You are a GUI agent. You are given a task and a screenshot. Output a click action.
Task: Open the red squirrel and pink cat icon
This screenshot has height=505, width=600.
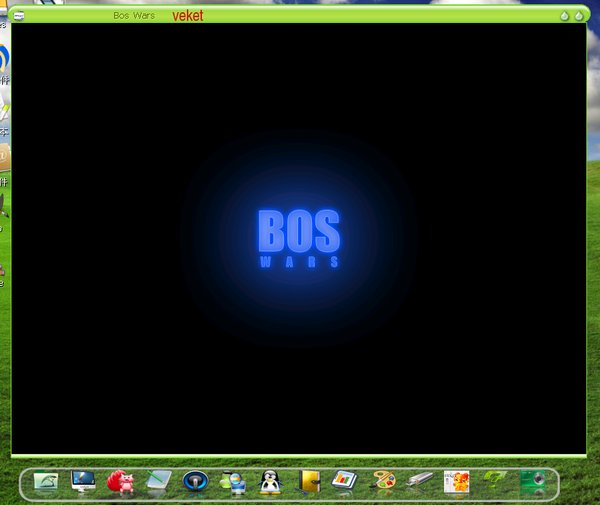121,481
